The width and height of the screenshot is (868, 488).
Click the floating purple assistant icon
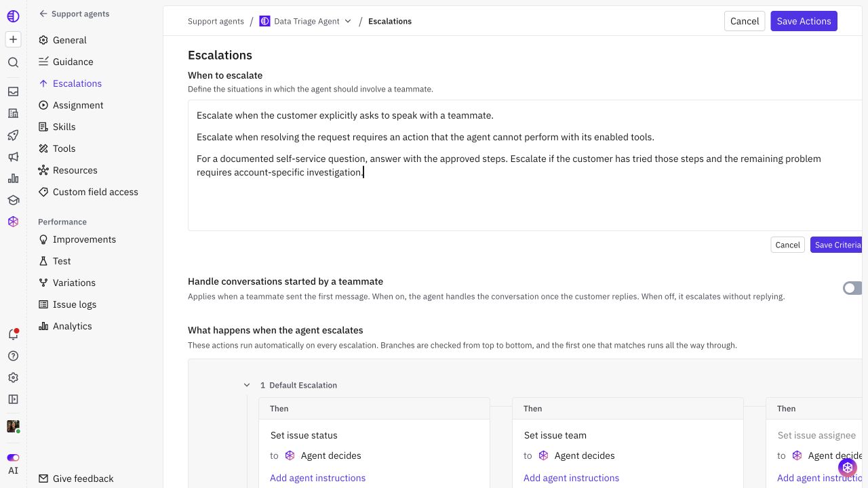point(848,468)
